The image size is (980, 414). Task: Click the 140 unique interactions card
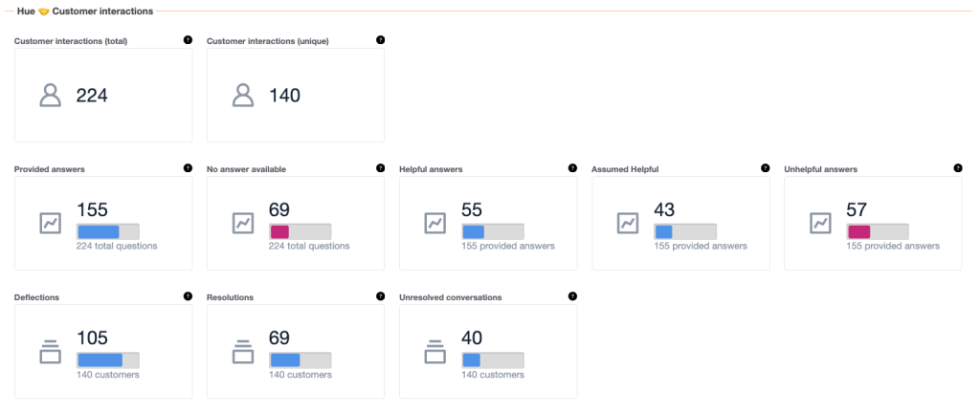[x=295, y=96]
